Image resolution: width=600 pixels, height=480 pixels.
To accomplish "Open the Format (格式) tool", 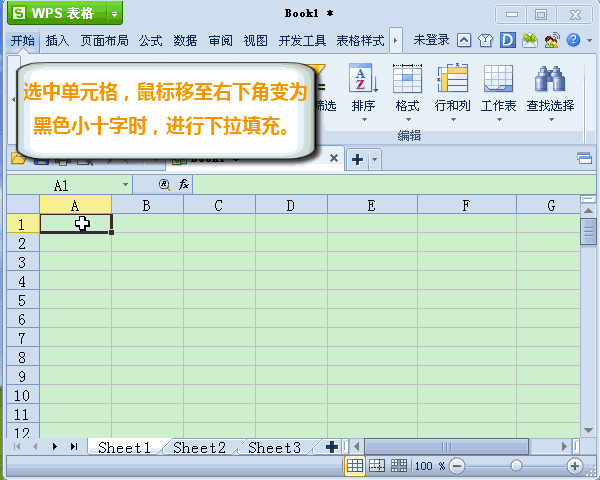I will click(408, 88).
